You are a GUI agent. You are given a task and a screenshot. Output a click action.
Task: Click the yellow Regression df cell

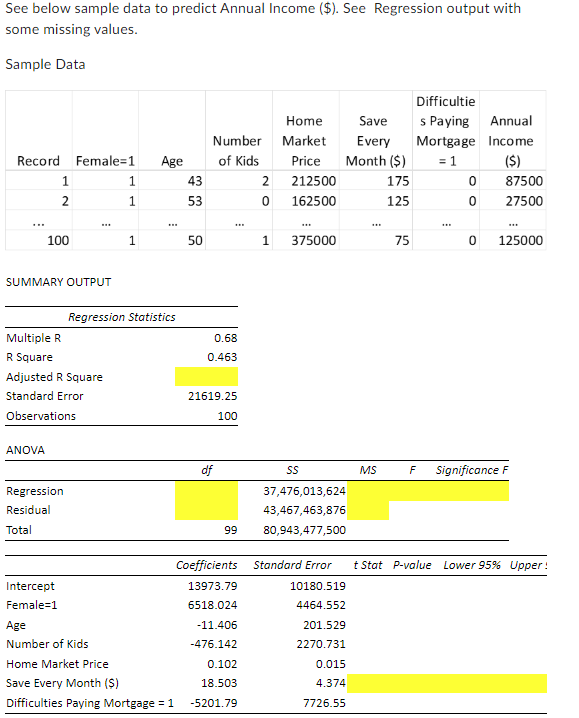(206, 490)
